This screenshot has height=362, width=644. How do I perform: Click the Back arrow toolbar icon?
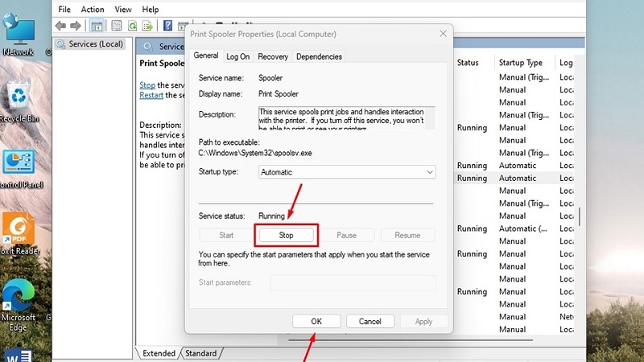61,26
